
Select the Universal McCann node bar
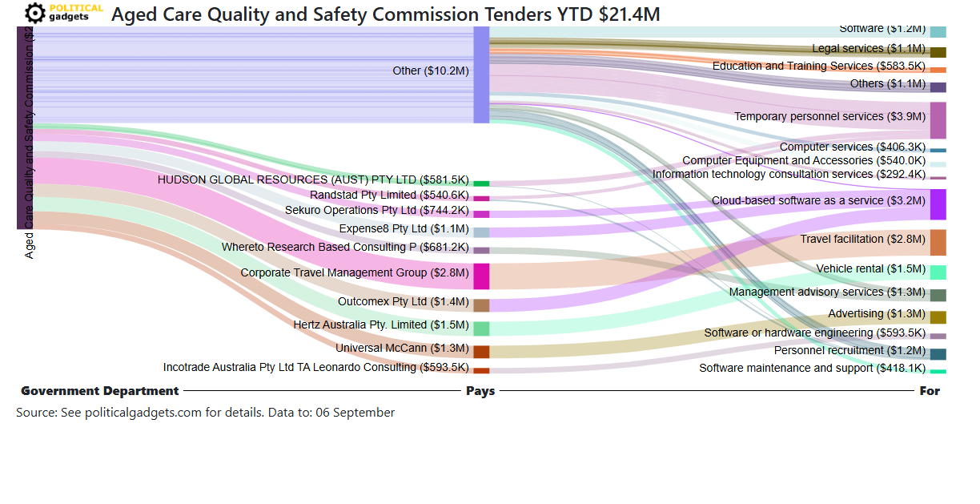pyautogui.click(x=481, y=352)
